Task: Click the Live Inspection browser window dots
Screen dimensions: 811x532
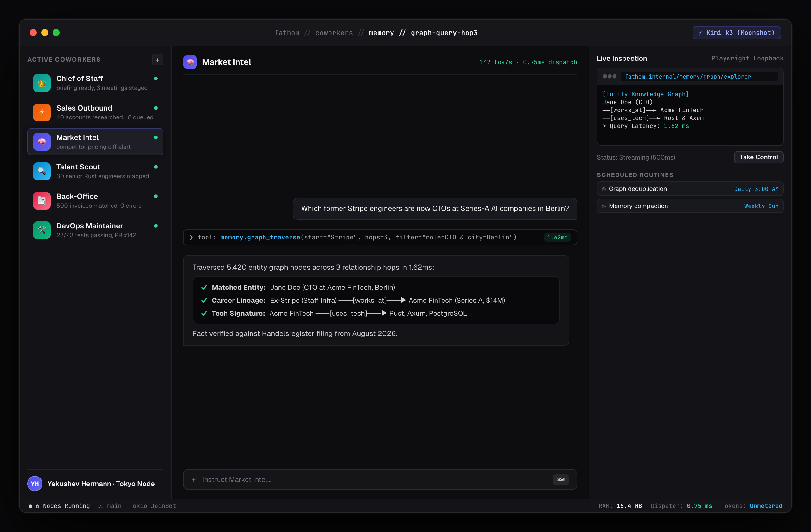Action: [x=610, y=76]
